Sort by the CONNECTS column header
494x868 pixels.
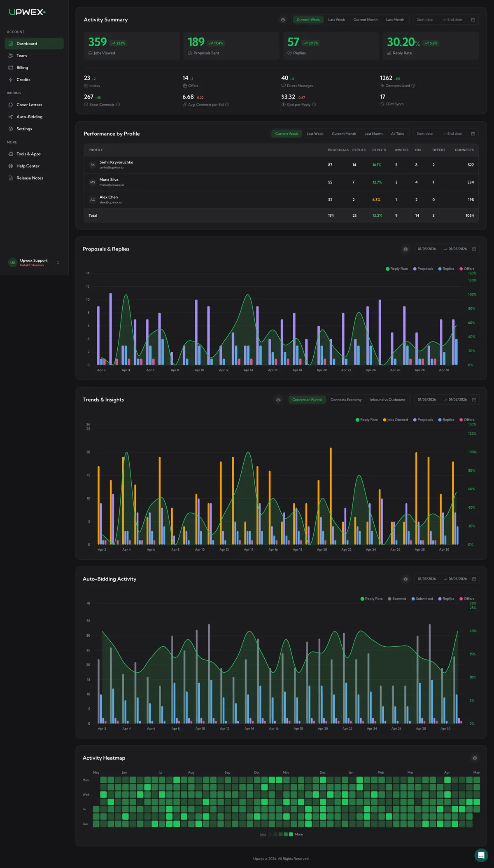tap(464, 150)
